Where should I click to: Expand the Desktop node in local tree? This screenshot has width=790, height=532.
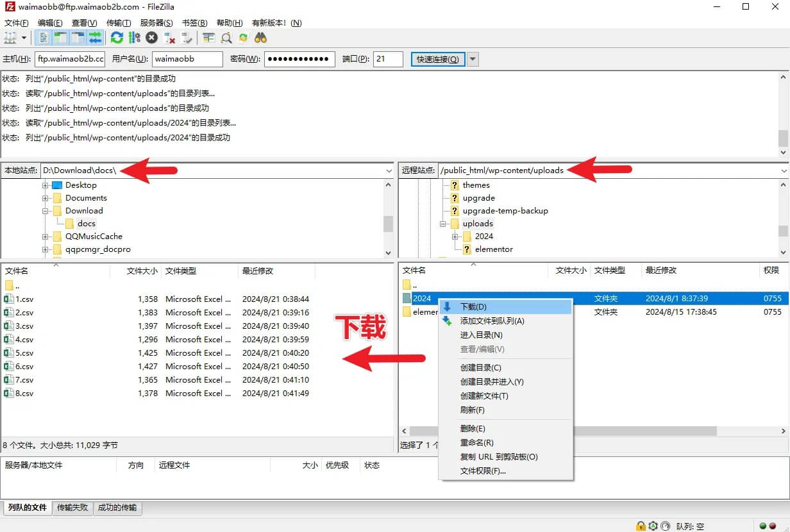pos(46,185)
